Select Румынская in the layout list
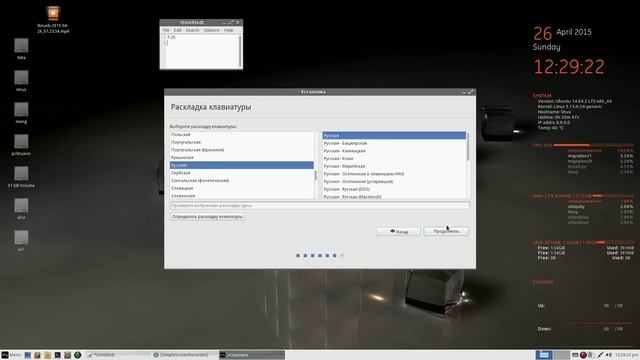This screenshot has height=360, width=640. 242,158
